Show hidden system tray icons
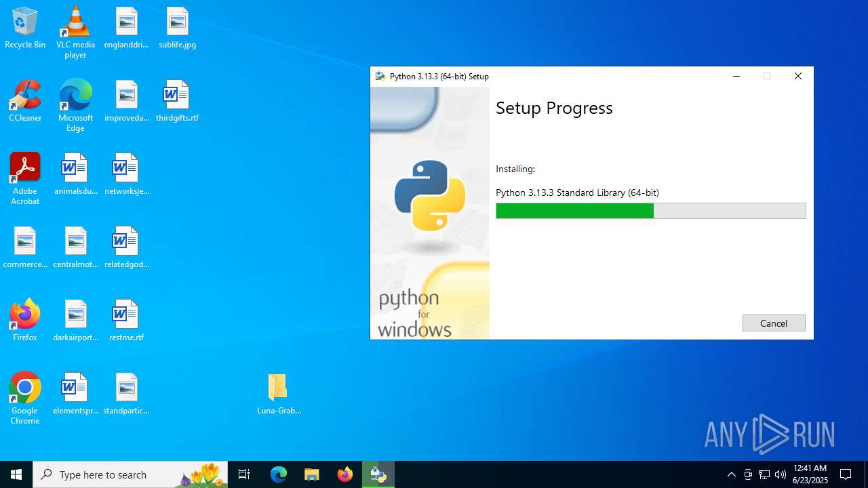The height and width of the screenshot is (488, 868). [x=731, y=474]
